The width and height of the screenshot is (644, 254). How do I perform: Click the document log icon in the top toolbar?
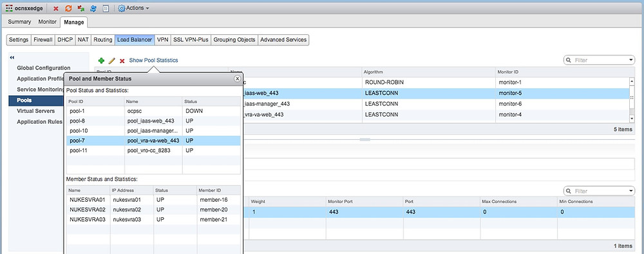pos(106,8)
